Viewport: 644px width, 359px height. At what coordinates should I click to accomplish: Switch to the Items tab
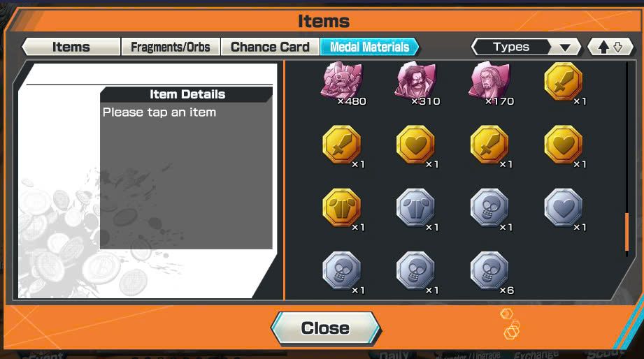71,47
